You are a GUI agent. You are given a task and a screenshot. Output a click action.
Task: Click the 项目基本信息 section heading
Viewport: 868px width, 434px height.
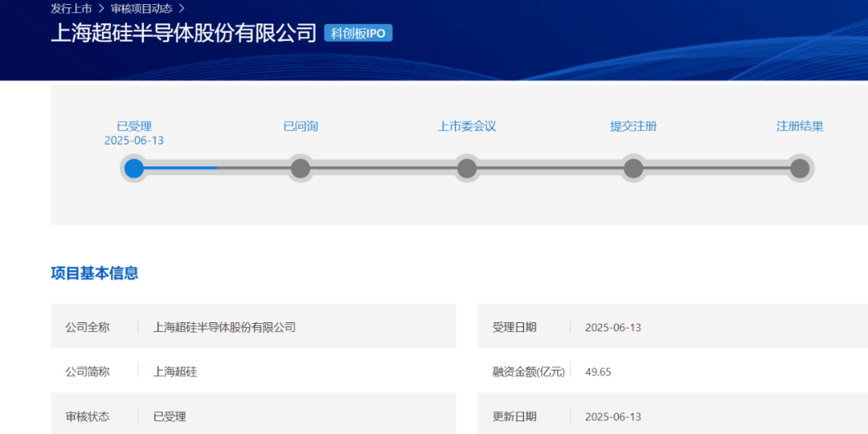[95, 273]
